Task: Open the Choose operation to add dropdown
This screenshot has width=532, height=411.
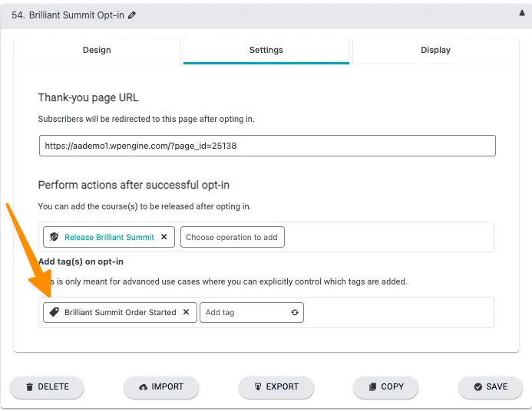Action: [232, 238]
